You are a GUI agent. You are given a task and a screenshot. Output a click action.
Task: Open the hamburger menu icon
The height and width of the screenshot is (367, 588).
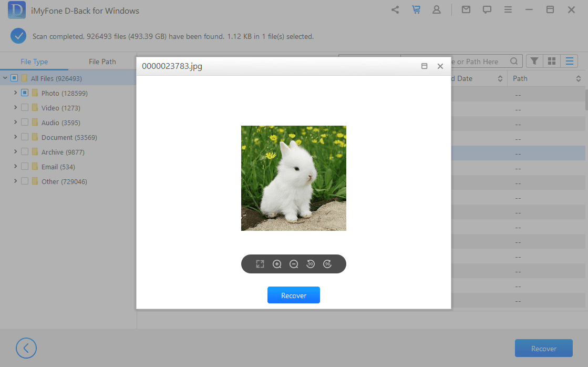(508, 10)
